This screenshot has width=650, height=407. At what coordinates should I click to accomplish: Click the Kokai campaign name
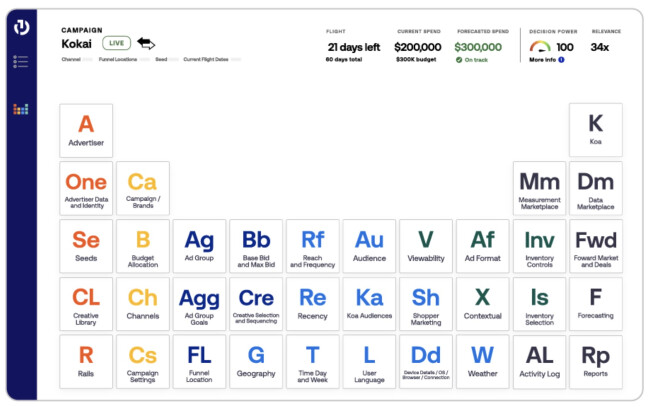[x=76, y=44]
